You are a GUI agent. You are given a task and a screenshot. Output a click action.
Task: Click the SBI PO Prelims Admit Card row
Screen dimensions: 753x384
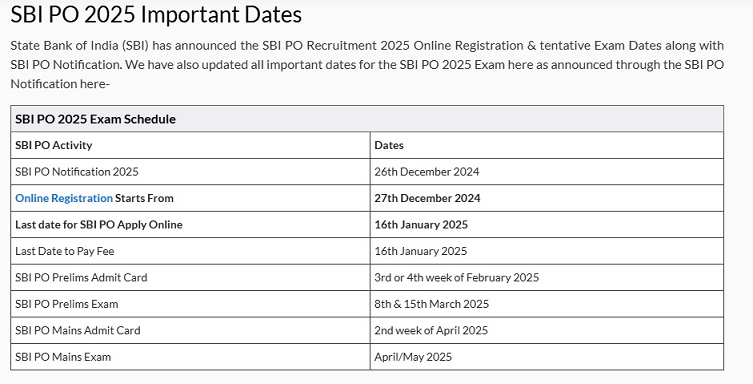367,277
